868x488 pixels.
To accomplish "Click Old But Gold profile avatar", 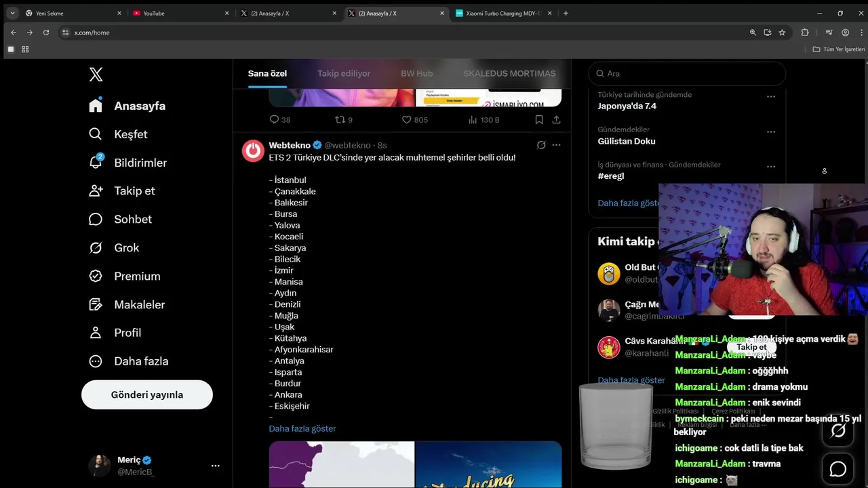I will pyautogui.click(x=609, y=274).
